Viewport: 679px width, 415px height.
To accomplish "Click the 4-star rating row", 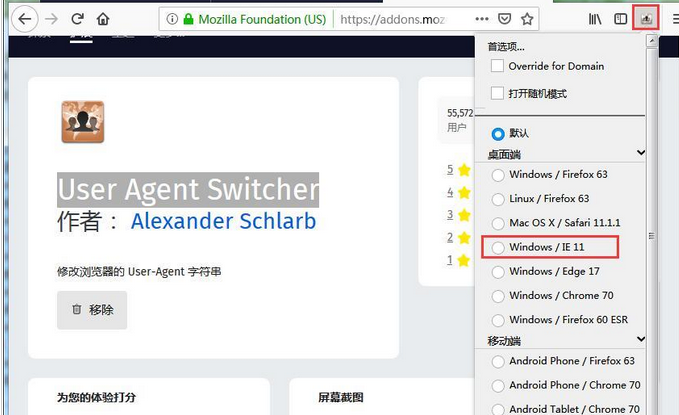I will pyautogui.click(x=459, y=192).
